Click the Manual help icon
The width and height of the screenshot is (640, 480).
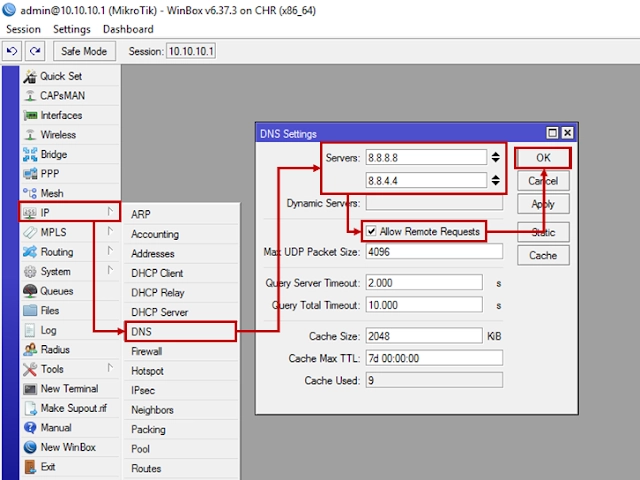pyautogui.click(x=30, y=427)
